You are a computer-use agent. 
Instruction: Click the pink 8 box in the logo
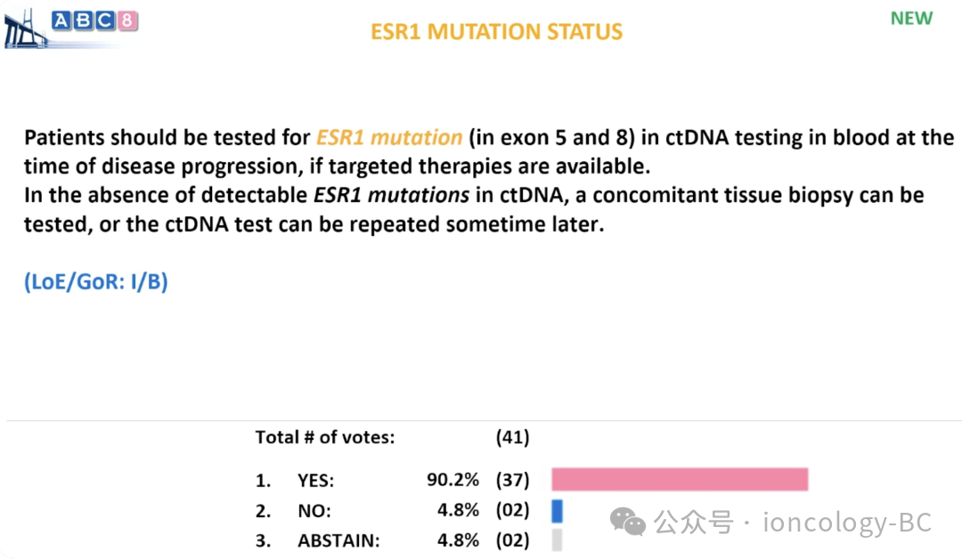tap(127, 20)
